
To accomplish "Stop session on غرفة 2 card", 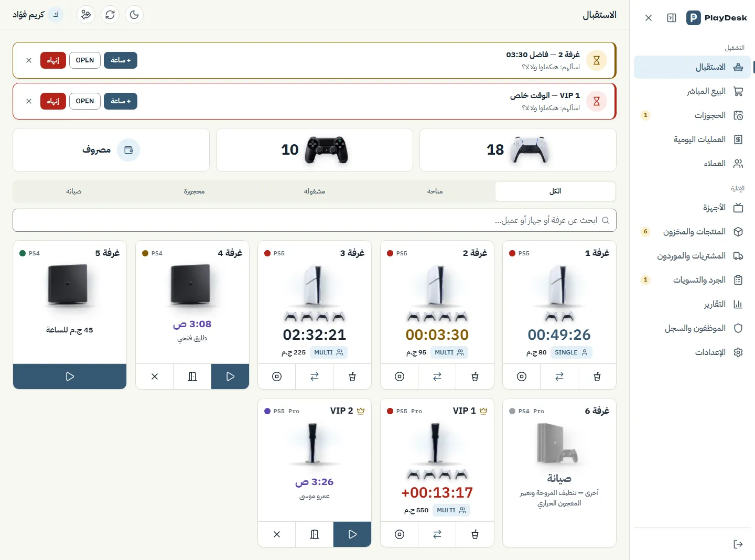I will point(400,376).
